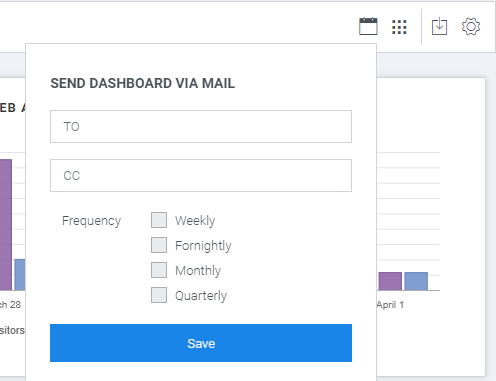The width and height of the screenshot is (496, 381).
Task: Click the Visitors legend text
Action: 12,330
